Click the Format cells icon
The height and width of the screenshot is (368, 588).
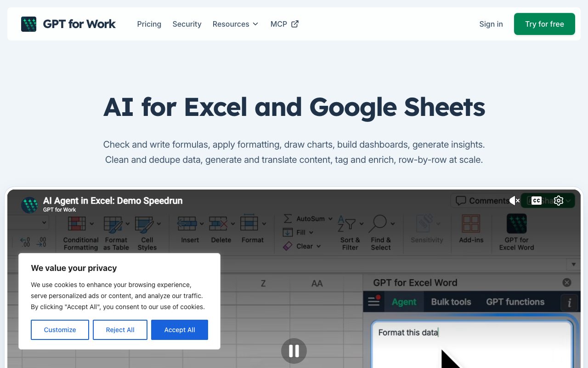click(249, 223)
